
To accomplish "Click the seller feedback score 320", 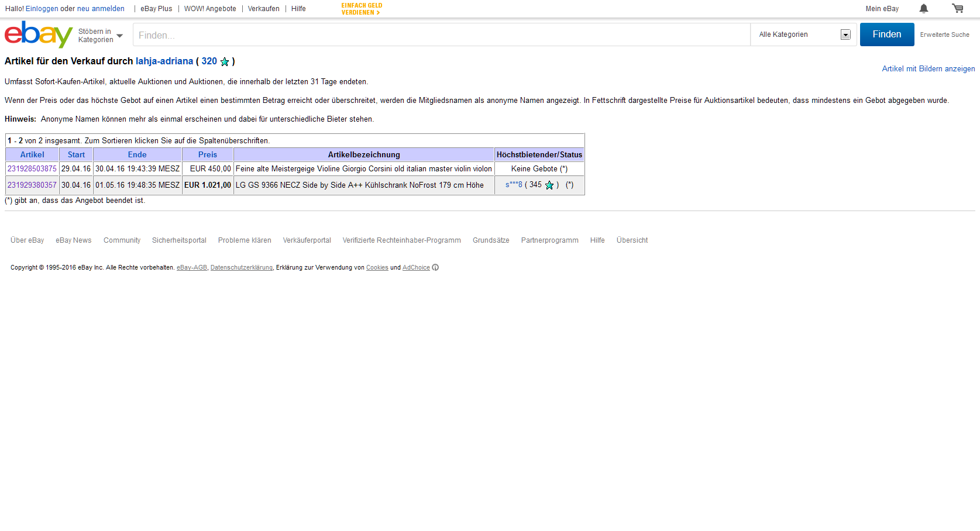I will 209,61.
